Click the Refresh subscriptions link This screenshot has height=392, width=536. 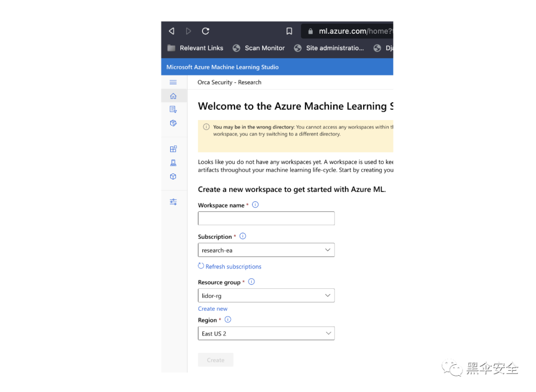(x=230, y=266)
